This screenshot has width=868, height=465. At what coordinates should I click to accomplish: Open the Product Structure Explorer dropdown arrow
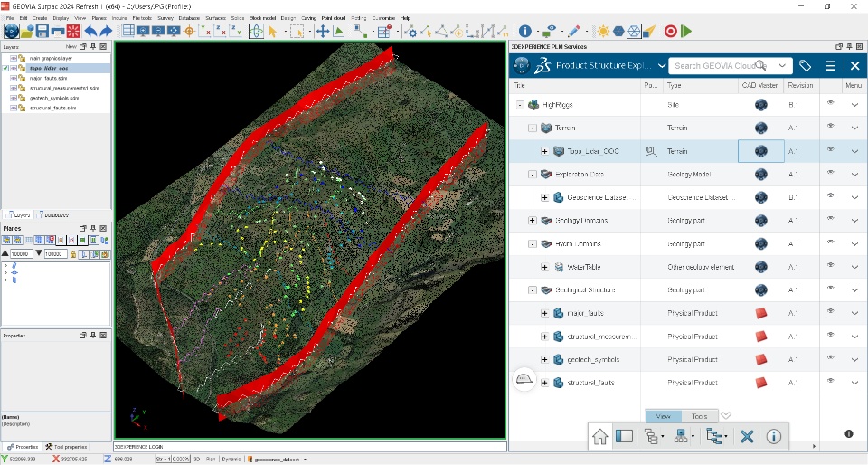[x=662, y=65]
